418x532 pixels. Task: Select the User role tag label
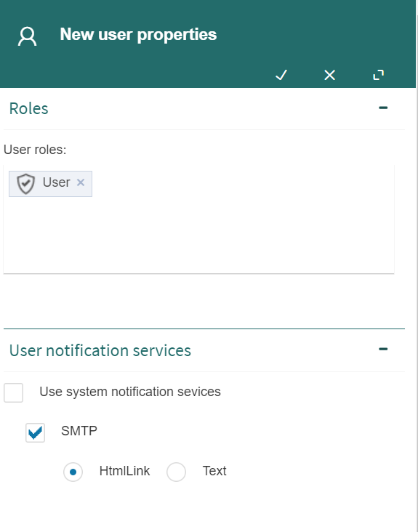(56, 182)
